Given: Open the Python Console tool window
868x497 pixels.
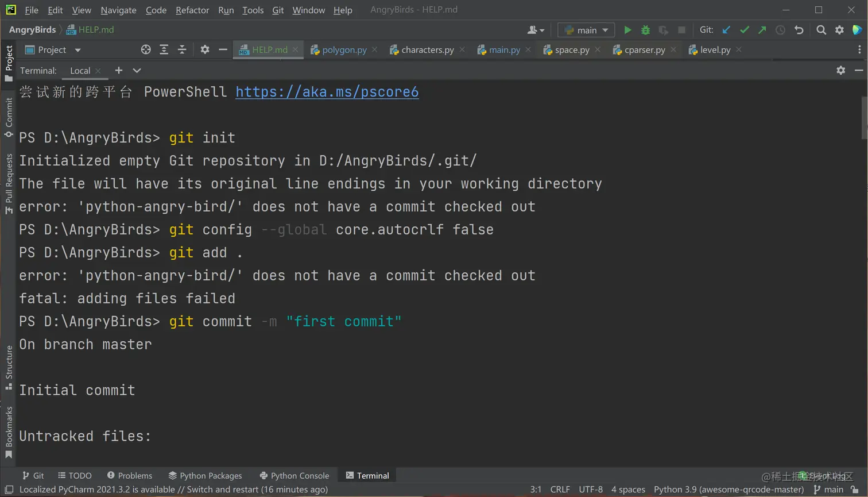Looking at the screenshot, I should coord(294,476).
